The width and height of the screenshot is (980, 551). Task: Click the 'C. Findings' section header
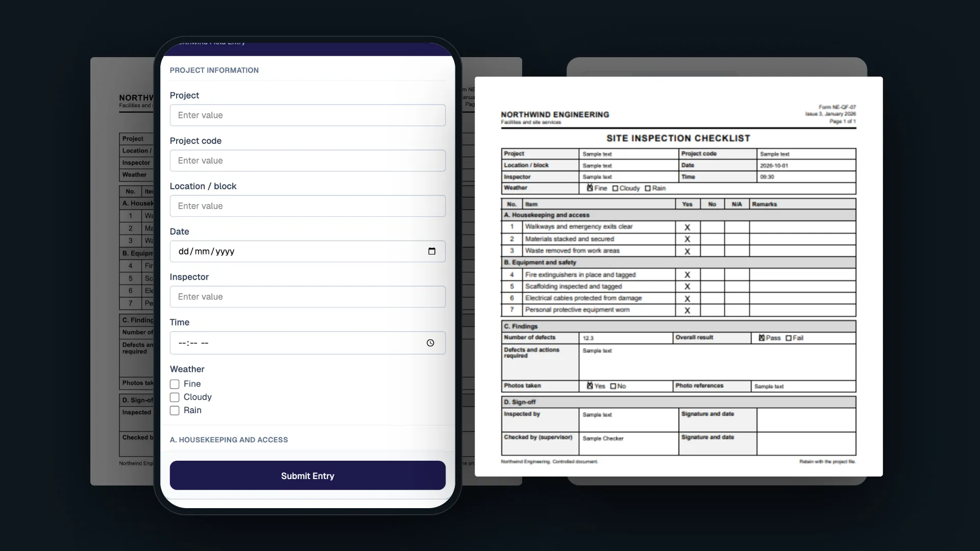[x=678, y=327]
